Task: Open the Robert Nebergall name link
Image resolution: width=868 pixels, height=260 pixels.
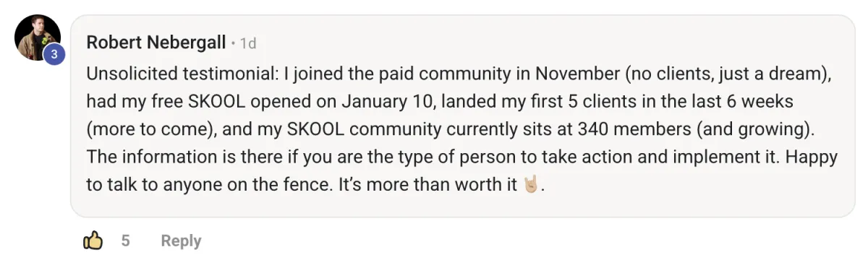Action: [156, 43]
